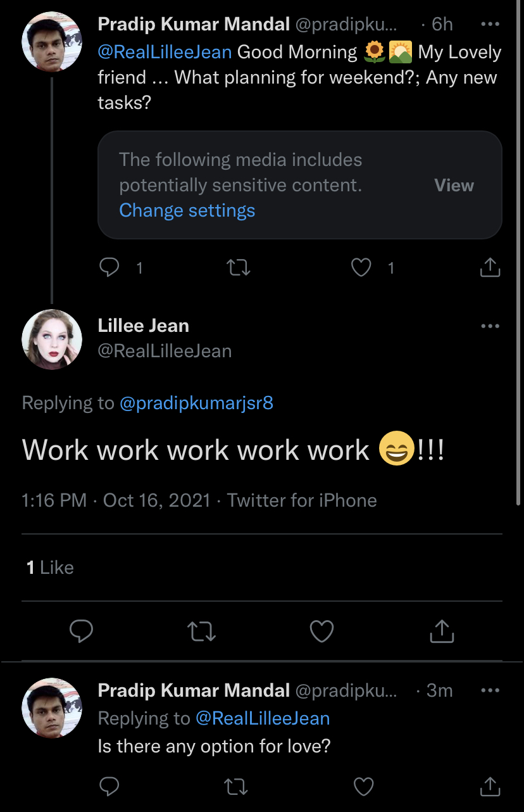The width and height of the screenshot is (524, 812).
Task: Share Pradip's Good Morning tweet
Action: point(490,268)
